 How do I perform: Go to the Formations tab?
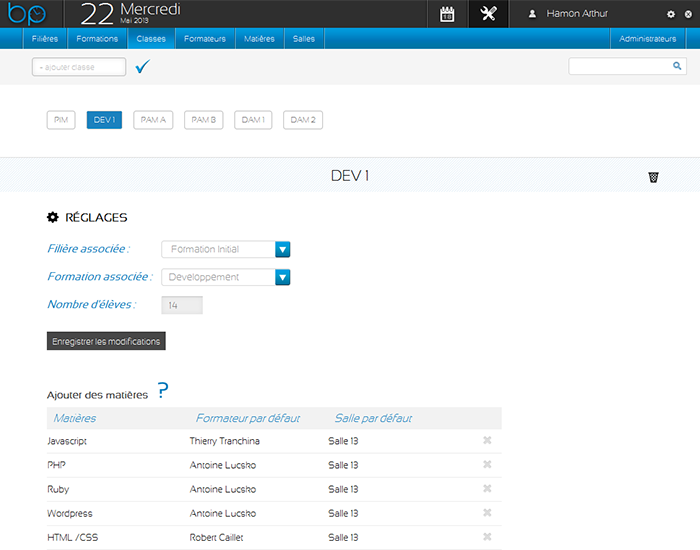click(x=97, y=39)
